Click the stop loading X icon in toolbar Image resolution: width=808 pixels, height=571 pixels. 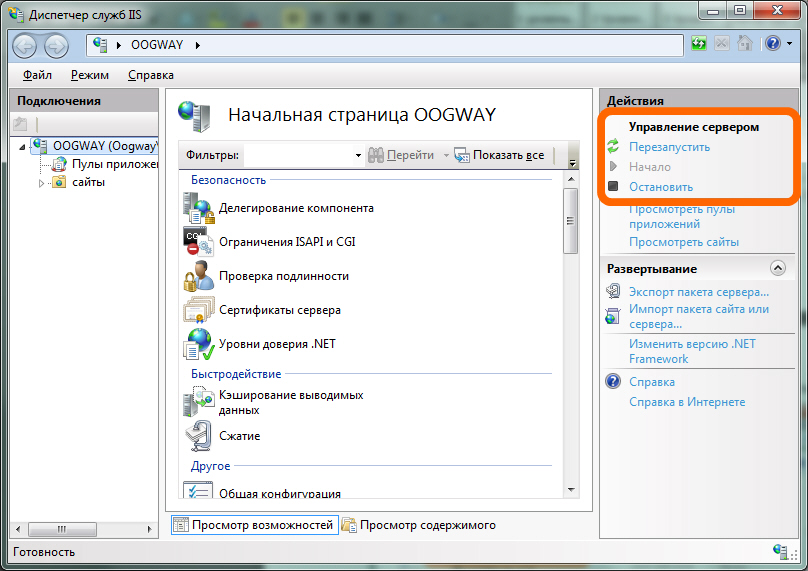click(722, 43)
